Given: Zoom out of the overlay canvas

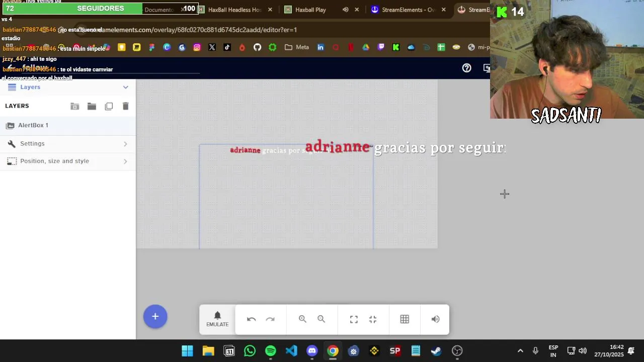Looking at the screenshot, I should tap(321, 319).
